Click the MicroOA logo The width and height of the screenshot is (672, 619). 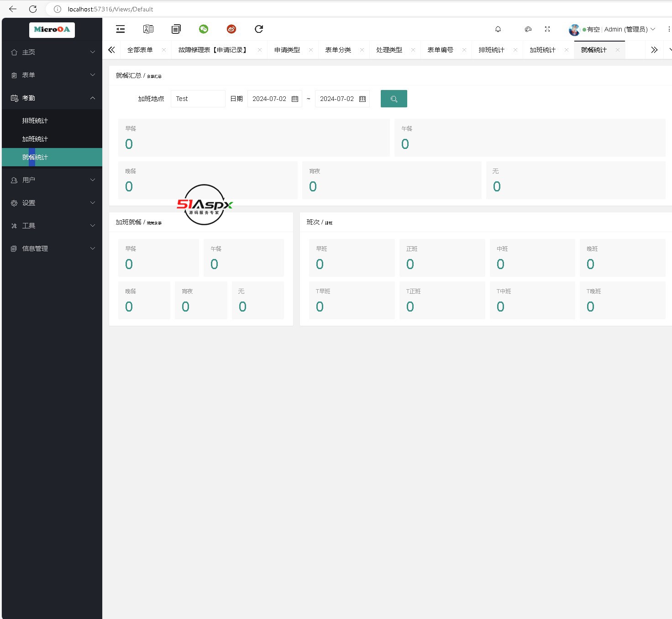(x=52, y=30)
